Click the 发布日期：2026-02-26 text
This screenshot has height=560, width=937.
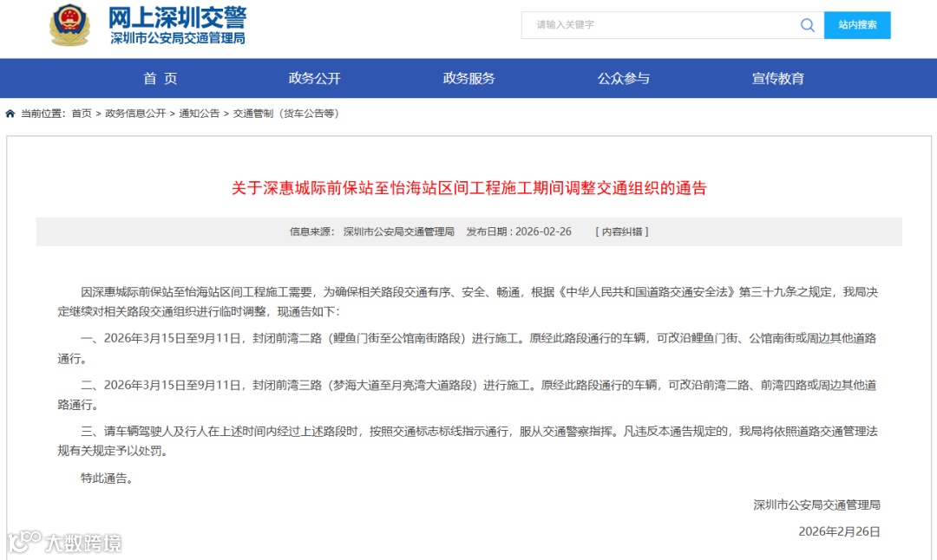519,231
